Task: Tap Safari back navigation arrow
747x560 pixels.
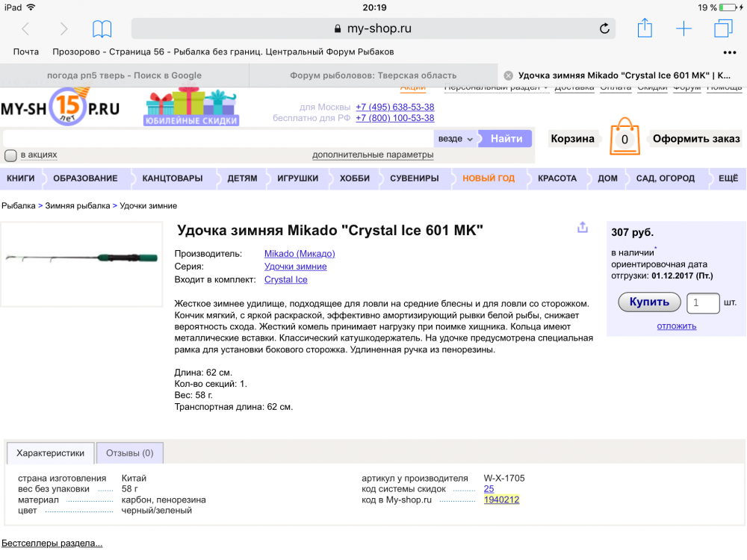Action: tap(25, 29)
